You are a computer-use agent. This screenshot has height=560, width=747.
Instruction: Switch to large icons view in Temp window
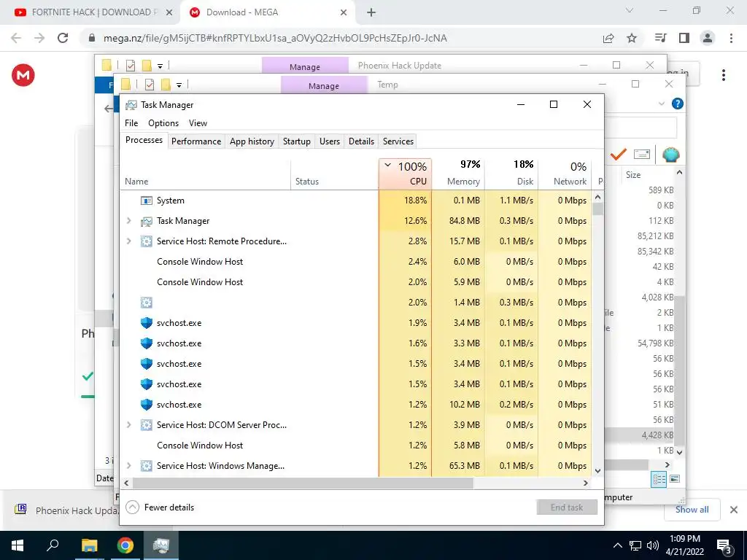(x=675, y=479)
